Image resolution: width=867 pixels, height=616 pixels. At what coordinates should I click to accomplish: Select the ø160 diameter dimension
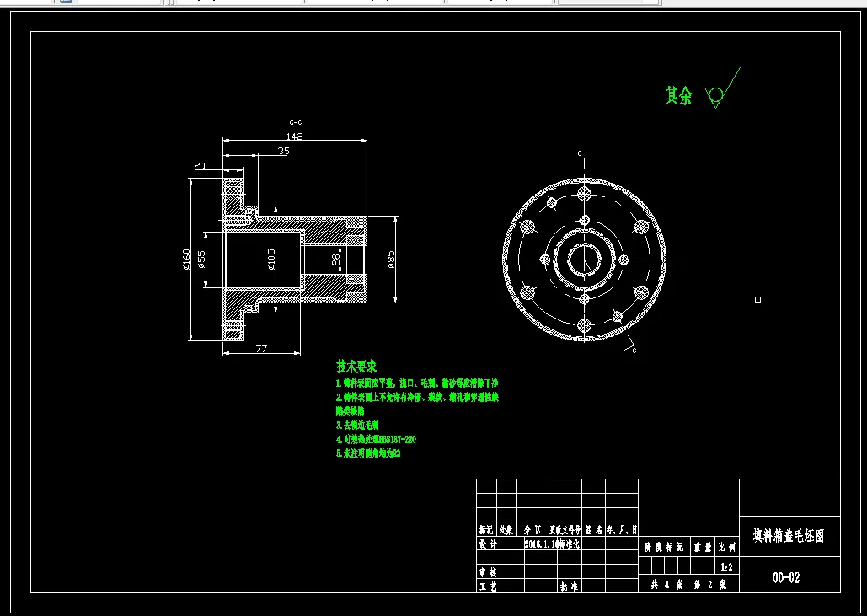tap(186, 260)
